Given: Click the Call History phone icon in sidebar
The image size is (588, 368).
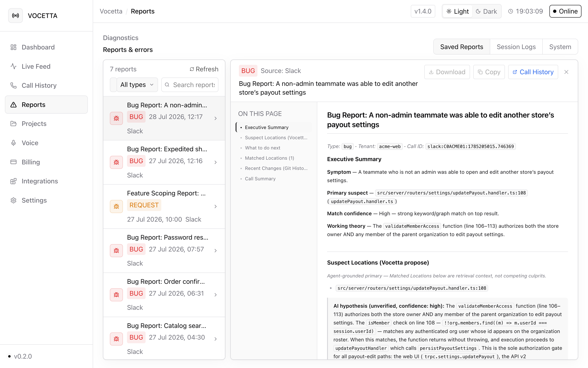Looking at the screenshot, I should pos(14,85).
